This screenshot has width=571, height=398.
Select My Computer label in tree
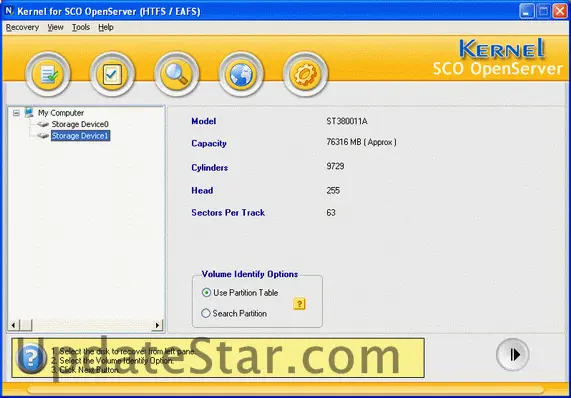(61, 113)
